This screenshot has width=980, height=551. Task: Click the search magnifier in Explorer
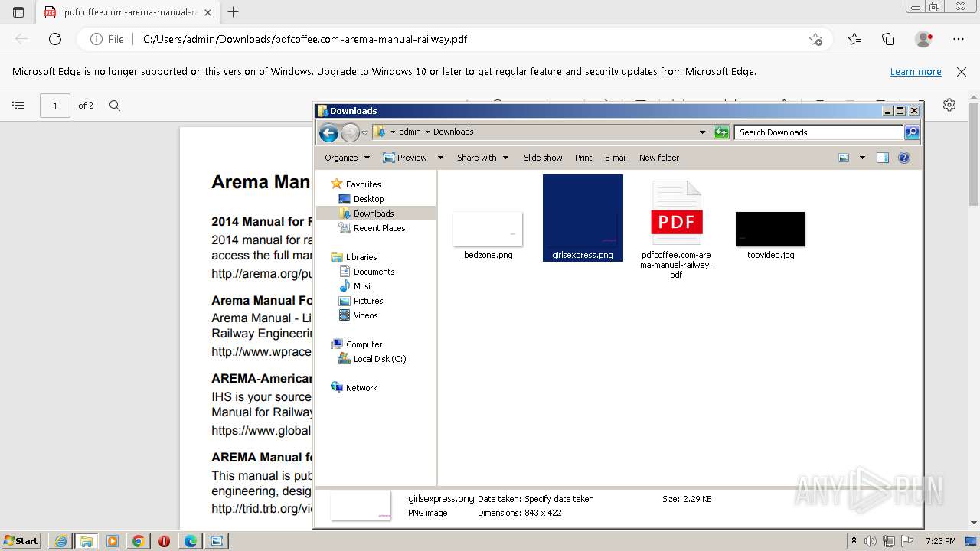point(911,132)
